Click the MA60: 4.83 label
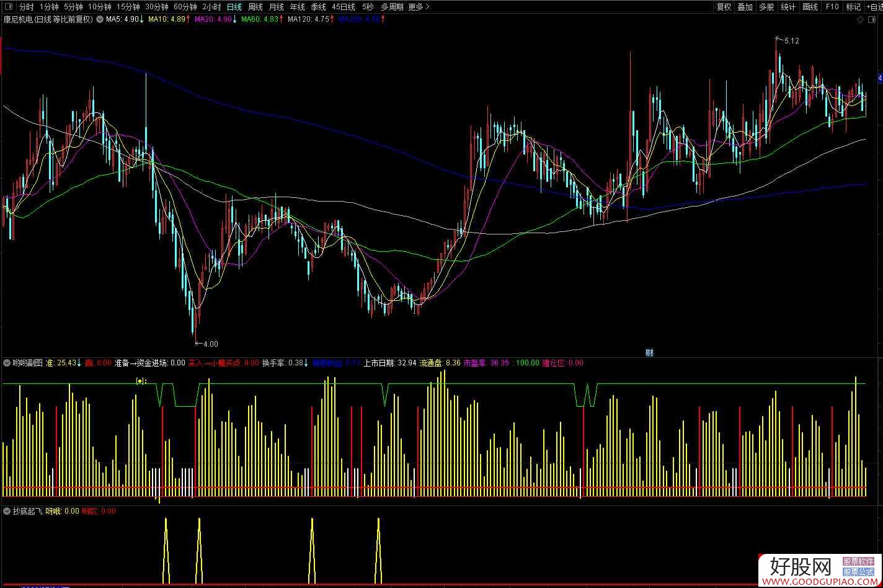 click(x=263, y=19)
